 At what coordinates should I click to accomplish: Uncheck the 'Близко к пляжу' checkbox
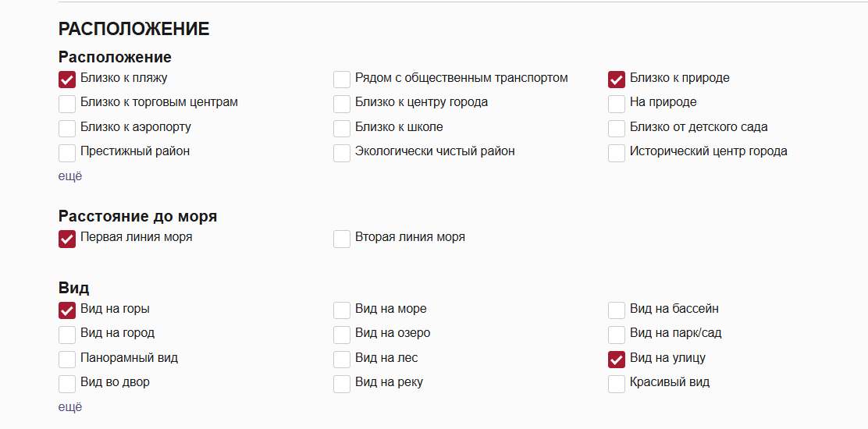tap(67, 80)
